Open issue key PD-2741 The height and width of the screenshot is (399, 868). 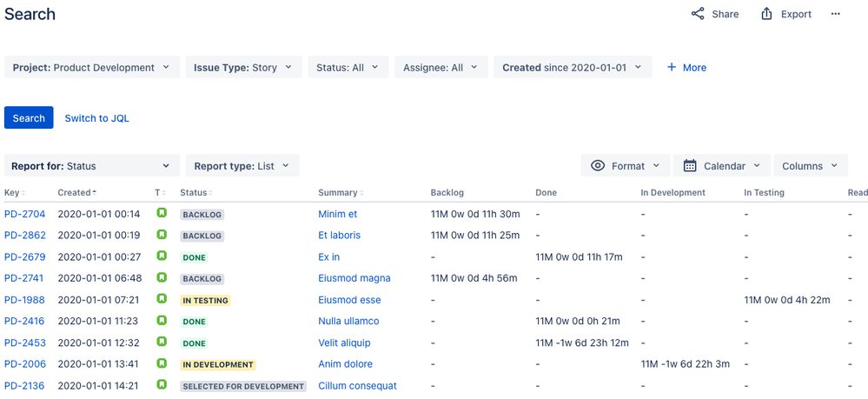23,278
